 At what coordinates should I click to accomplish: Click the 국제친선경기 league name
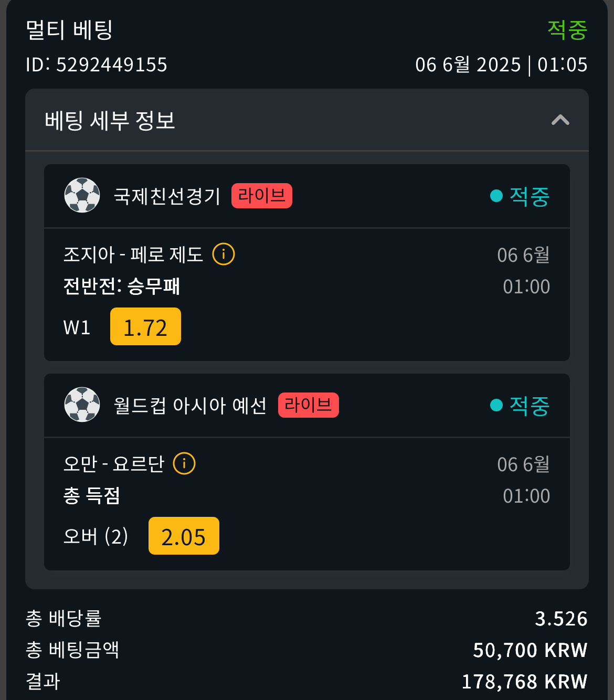tap(167, 196)
